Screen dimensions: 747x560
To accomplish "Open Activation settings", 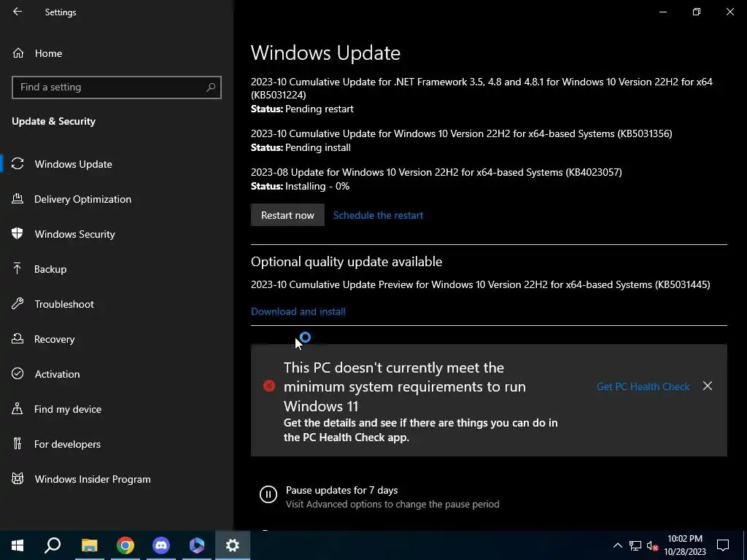I will 57,374.
